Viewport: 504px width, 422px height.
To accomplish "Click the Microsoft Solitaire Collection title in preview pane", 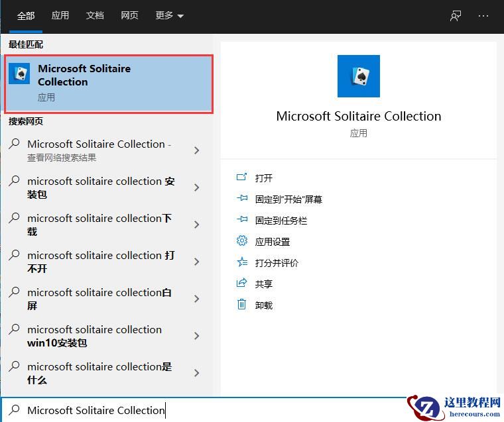I will tap(358, 116).
